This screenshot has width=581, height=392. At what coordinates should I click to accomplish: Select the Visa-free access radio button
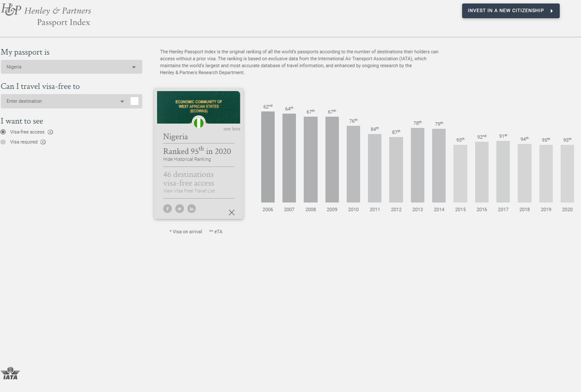coord(3,132)
